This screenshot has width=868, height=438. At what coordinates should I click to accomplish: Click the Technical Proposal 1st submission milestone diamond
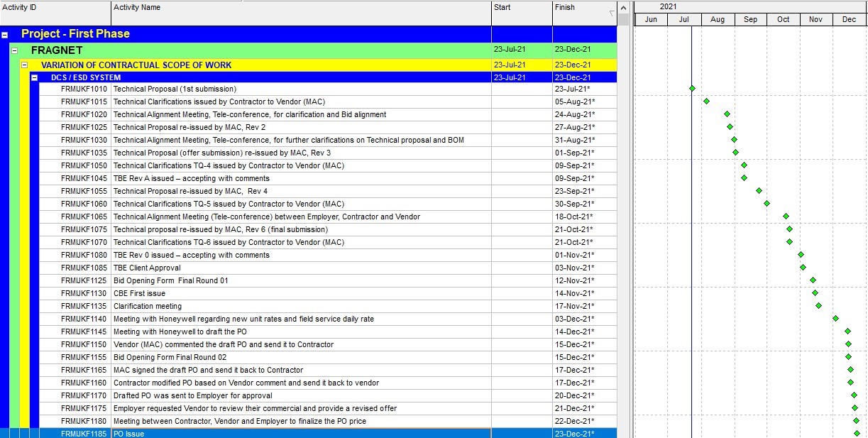(x=692, y=89)
